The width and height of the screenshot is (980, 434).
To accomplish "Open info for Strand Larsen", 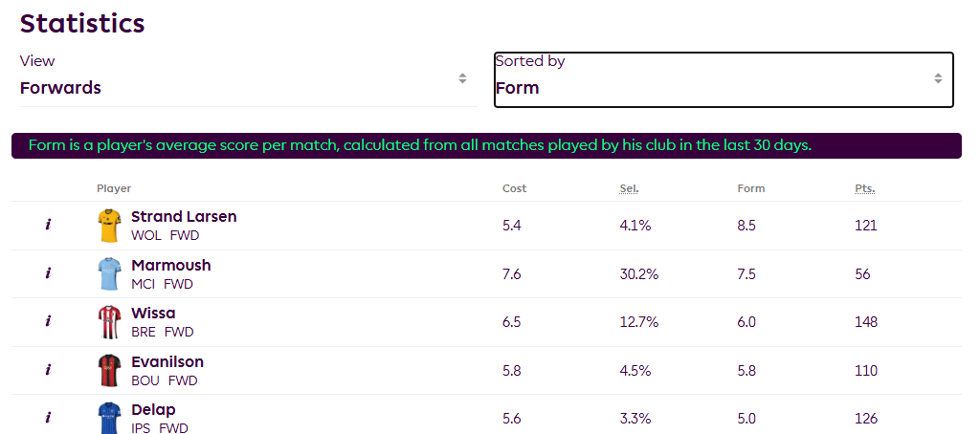I will pos(48,225).
